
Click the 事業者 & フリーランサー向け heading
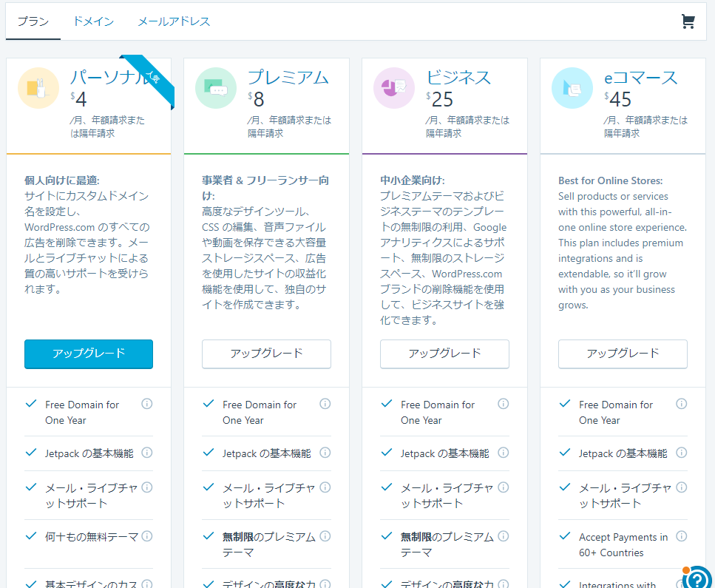pyautogui.click(x=265, y=188)
